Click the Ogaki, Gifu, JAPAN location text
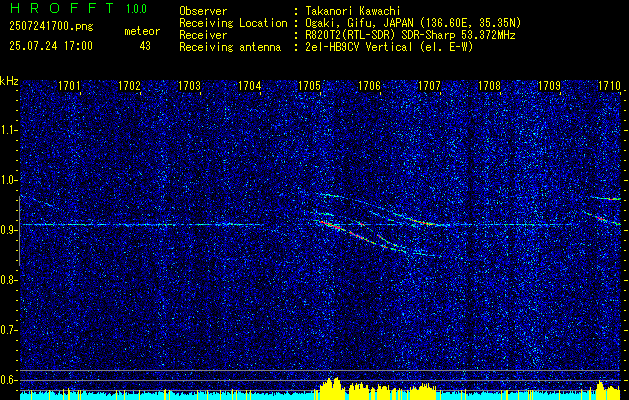Image resolution: width=629 pixels, height=400 pixels. tap(413, 23)
